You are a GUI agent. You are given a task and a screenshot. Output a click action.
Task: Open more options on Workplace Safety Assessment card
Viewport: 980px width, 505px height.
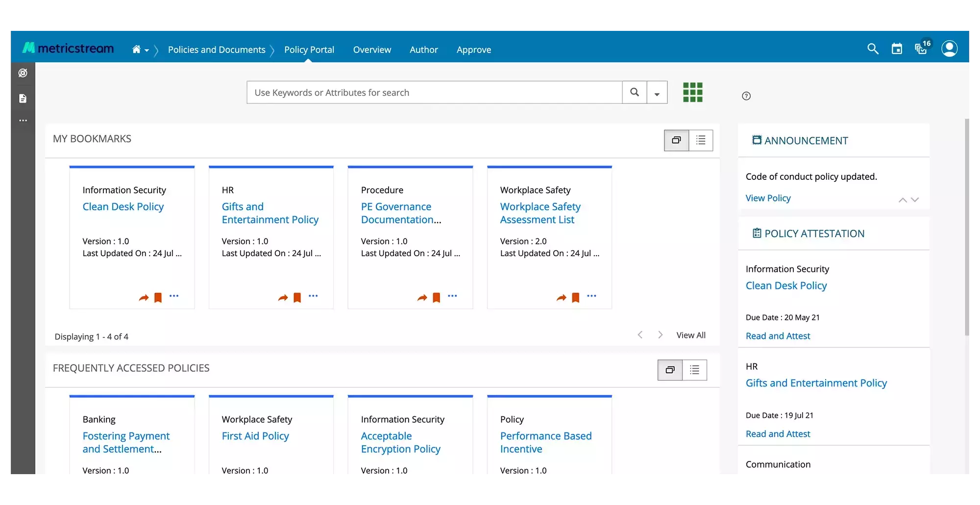tap(591, 296)
